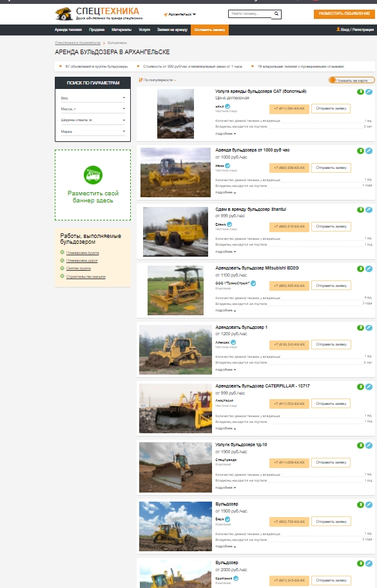The image size is (377, 588).
Task: Expand 'подробнее' on Shantui listing
Action: point(225,251)
